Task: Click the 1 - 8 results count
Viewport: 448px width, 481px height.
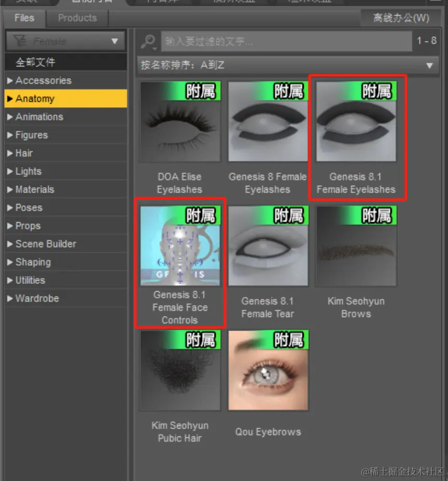Action: (x=427, y=40)
